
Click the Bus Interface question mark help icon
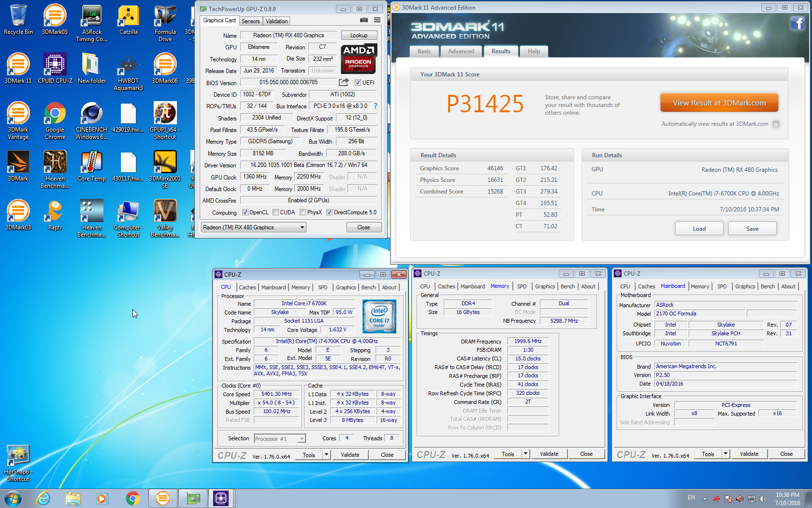click(x=376, y=106)
